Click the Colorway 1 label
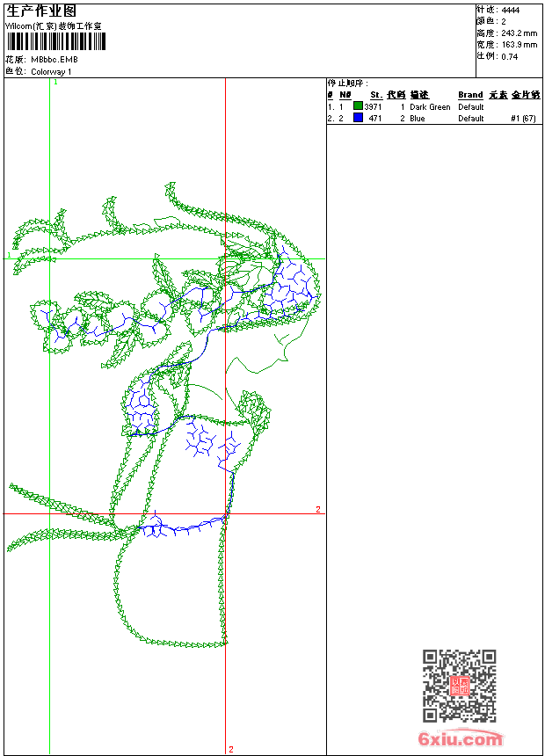Screen dimensions: 545x756 (x=52, y=72)
